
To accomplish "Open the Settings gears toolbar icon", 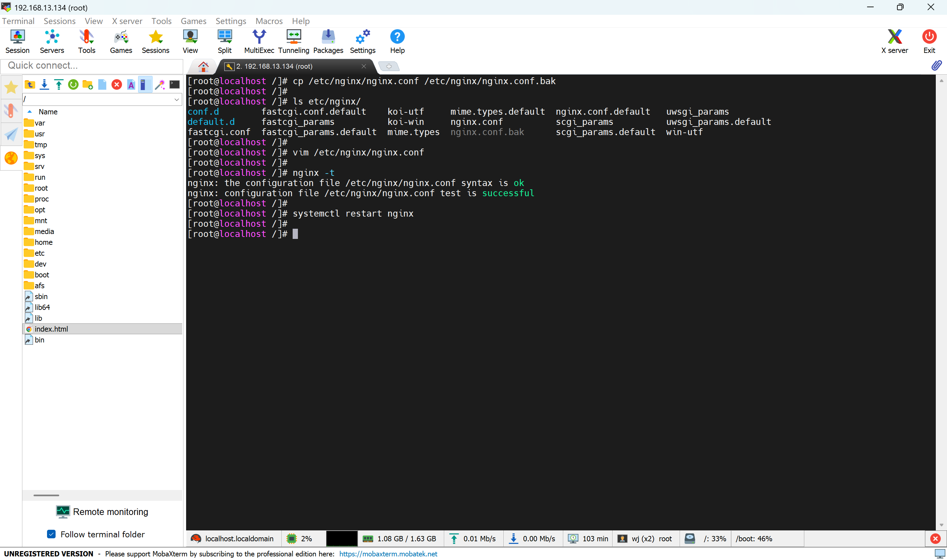I will click(x=363, y=41).
